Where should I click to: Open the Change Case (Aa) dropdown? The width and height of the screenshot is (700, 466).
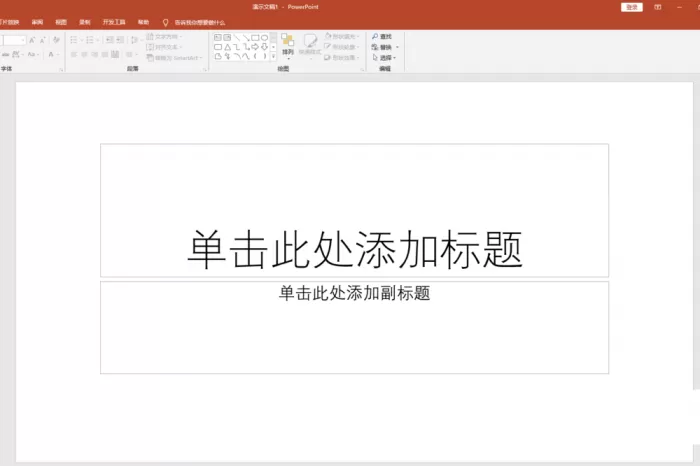point(33,54)
